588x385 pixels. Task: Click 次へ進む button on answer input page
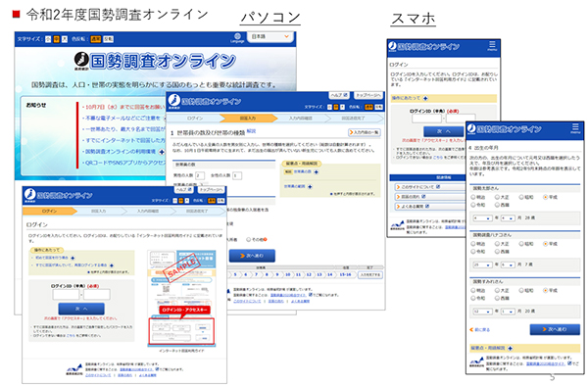252,256
